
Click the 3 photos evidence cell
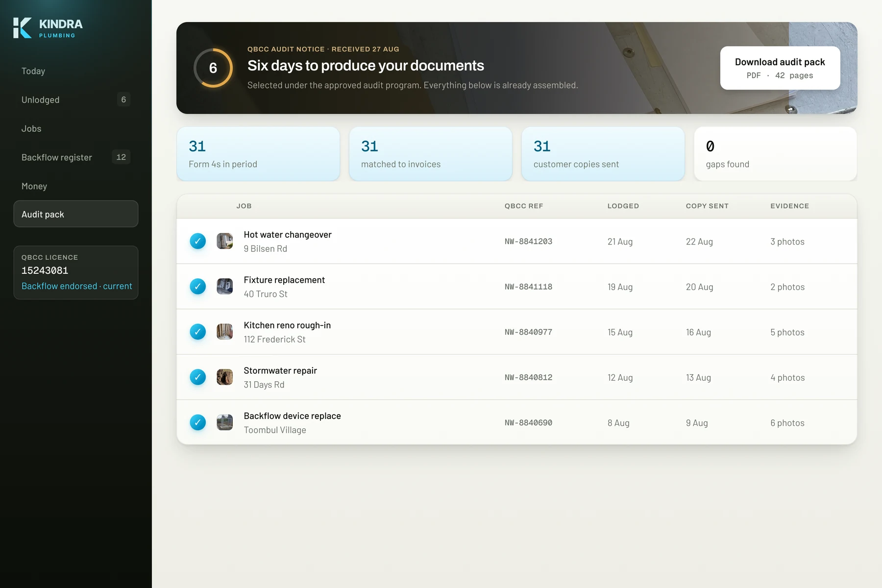[787, 242]
